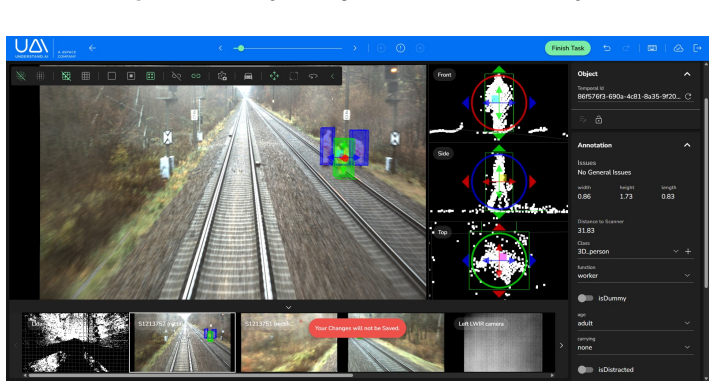Viewport: 715px width, 387px height.
Task: Open the Lidar point cloud thumbnail
Action: [75, 342]
